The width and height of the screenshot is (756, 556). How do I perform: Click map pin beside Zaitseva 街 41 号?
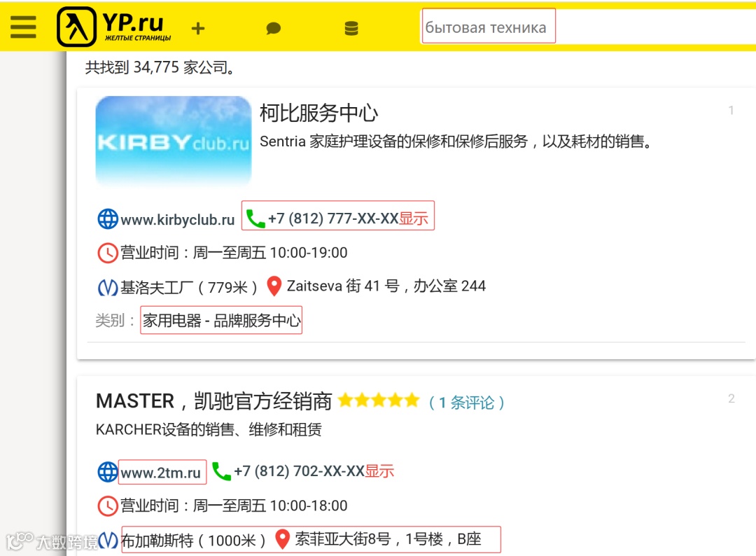point(274,286)
